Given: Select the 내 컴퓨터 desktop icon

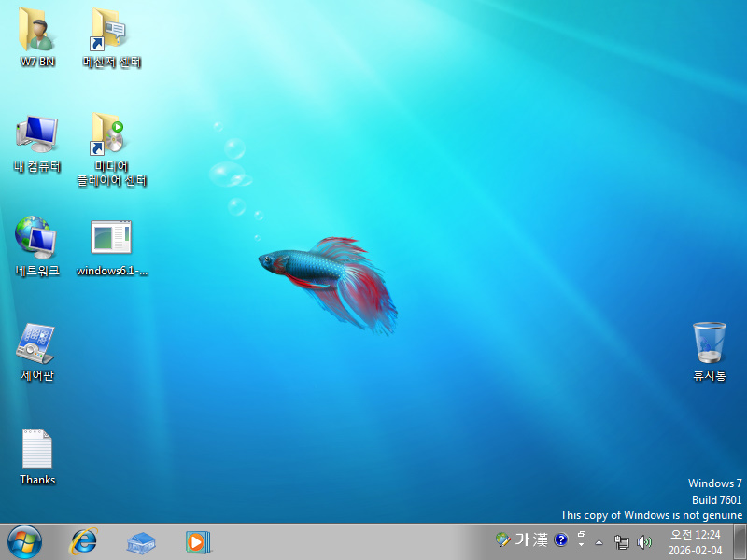Looking at the screenshot, I should pos(37,143).
